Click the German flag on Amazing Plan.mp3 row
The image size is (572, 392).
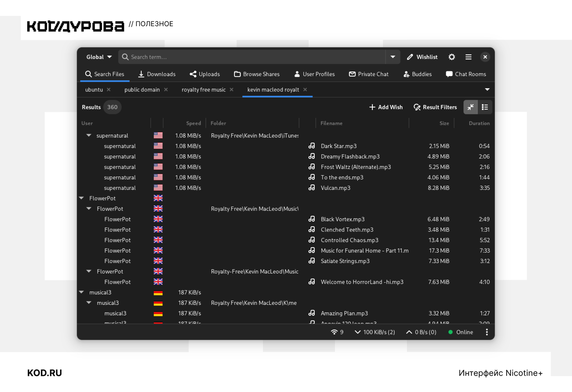tap(158, 313)
